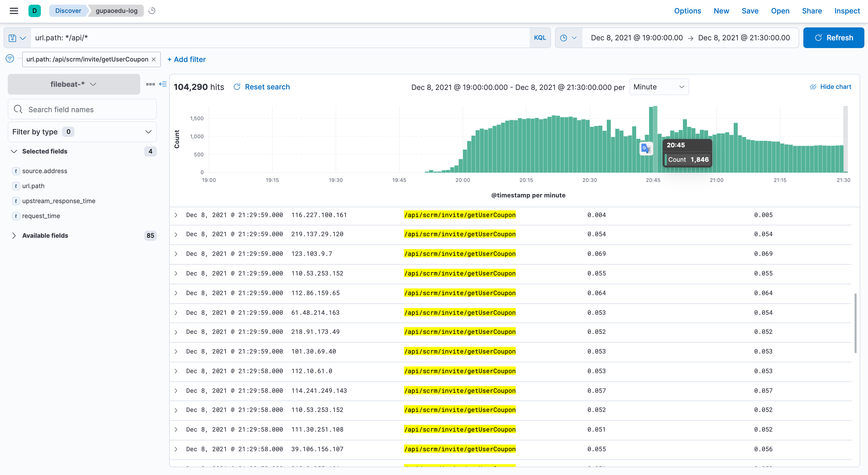This screenshot has height=475, width=868.
Task: Click the Refresh button
Action: click(833, 38)
